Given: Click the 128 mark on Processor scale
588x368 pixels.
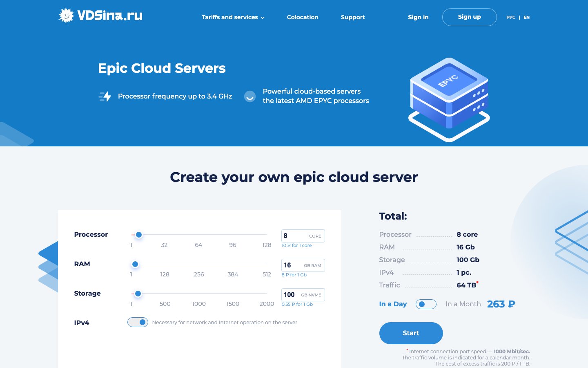Looking at the screenshot, I should (267, 245).
